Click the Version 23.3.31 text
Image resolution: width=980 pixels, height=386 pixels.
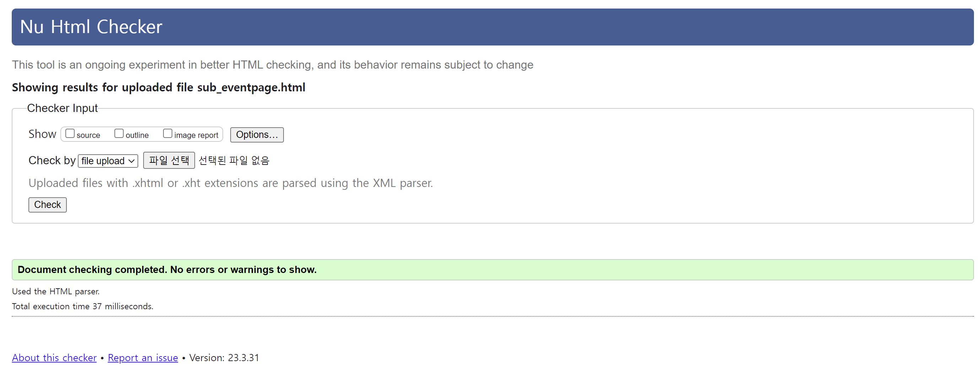224,358
